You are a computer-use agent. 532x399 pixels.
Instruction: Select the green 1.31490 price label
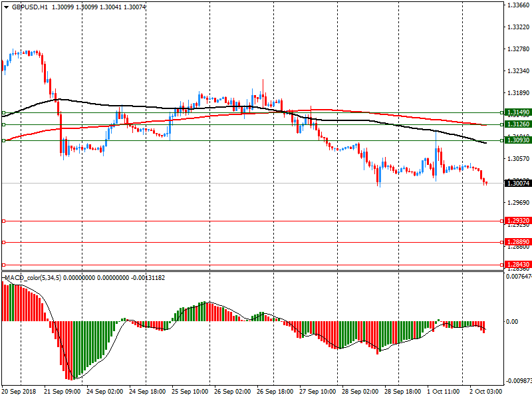pyautogui.click(x=517, y=113)
